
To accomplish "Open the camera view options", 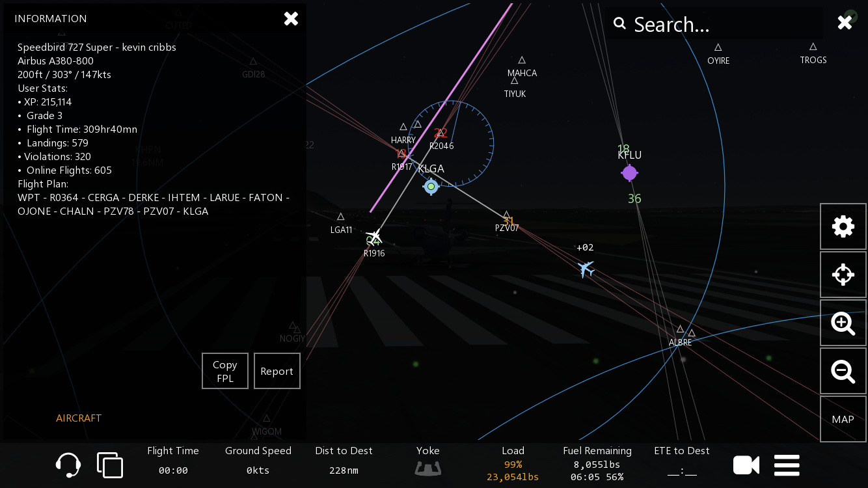I will 746,465.
